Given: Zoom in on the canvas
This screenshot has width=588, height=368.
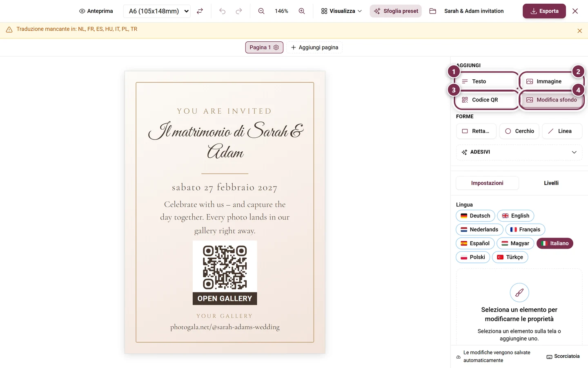Looking at the screenshot, I should coord(302,11).
